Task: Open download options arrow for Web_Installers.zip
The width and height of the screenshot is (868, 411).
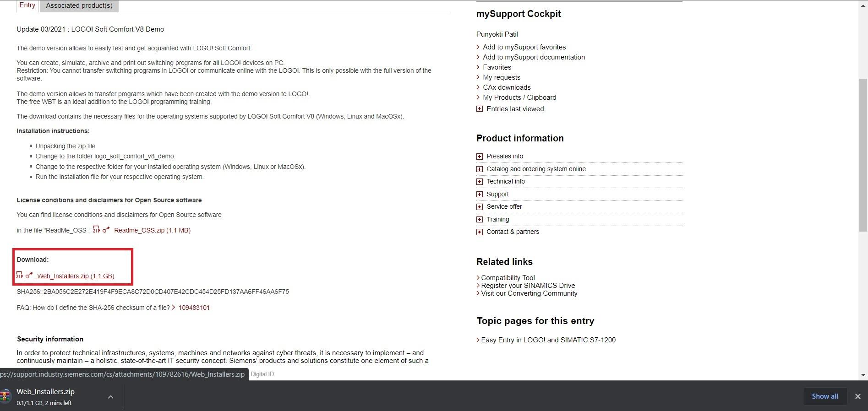Action: [x=110, y=397]
